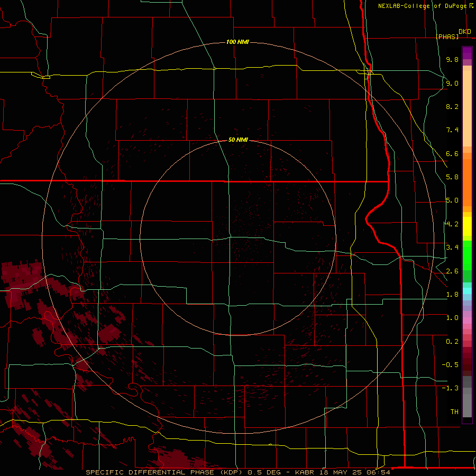Pick the bright green color bar segment
This screenshot has height=476, width=476.
[467, 255]
